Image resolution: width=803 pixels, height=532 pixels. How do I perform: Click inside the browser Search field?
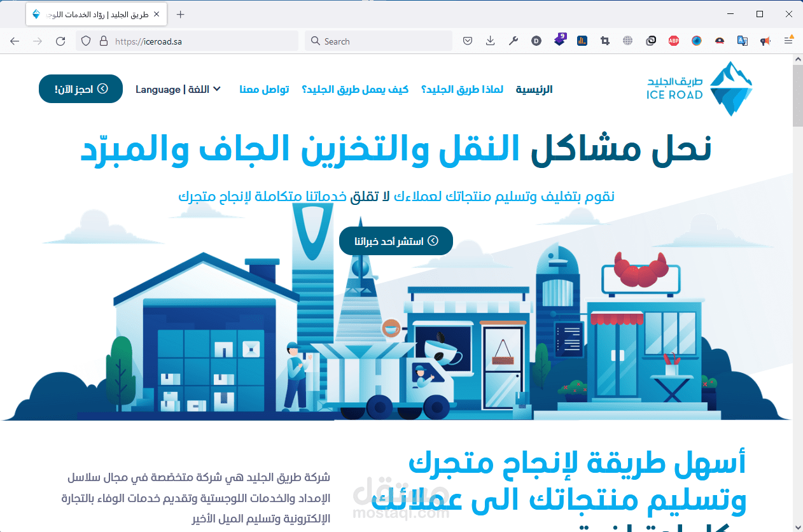point(378,40)
